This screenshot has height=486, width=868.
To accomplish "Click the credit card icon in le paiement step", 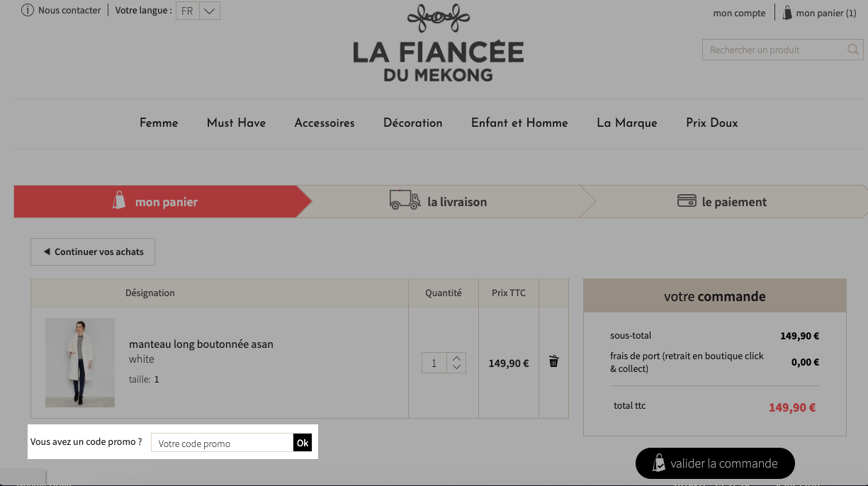I will pyautogui.click(x=687, y=201).
